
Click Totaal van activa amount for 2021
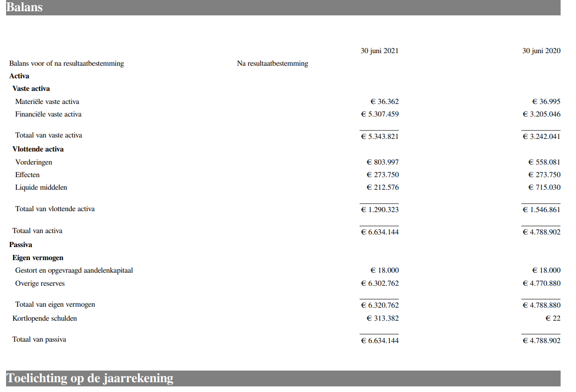click(x=380, y=232)
